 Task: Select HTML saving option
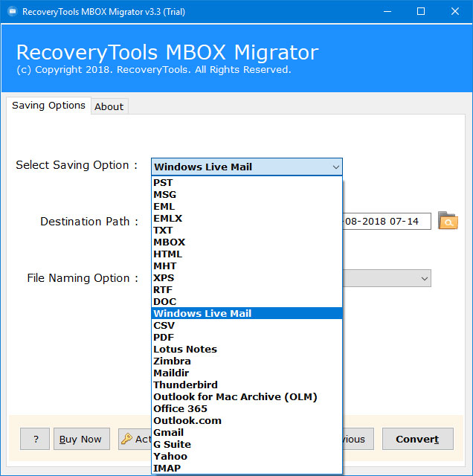247,254
